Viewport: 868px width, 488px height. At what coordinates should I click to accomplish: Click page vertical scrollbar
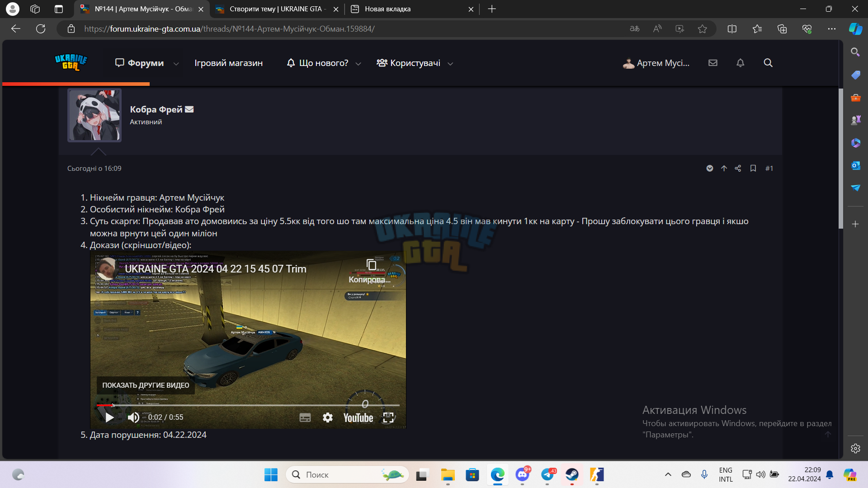pos(840,158)
